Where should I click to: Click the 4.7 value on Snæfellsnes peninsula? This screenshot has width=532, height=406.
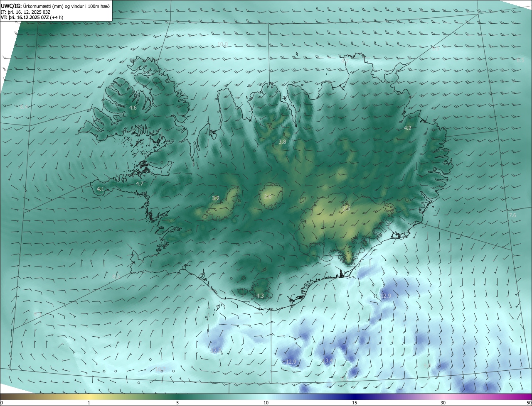(x=140, y=183)
